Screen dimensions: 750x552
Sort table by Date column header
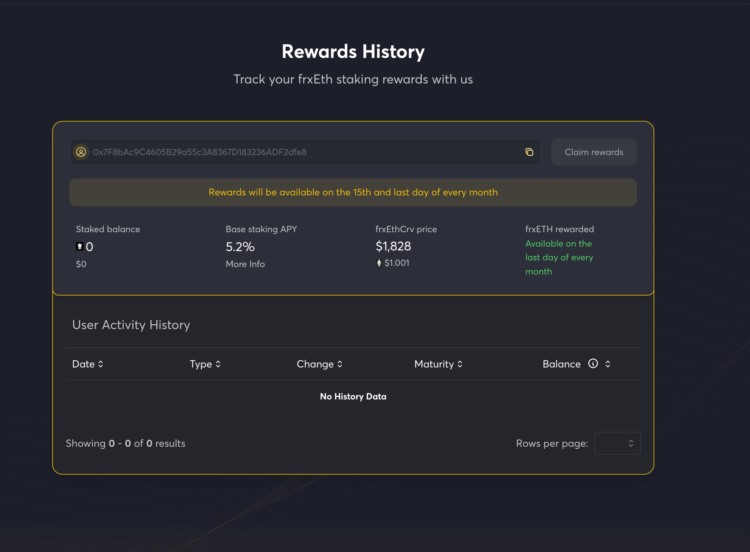(x=83, y=364)
